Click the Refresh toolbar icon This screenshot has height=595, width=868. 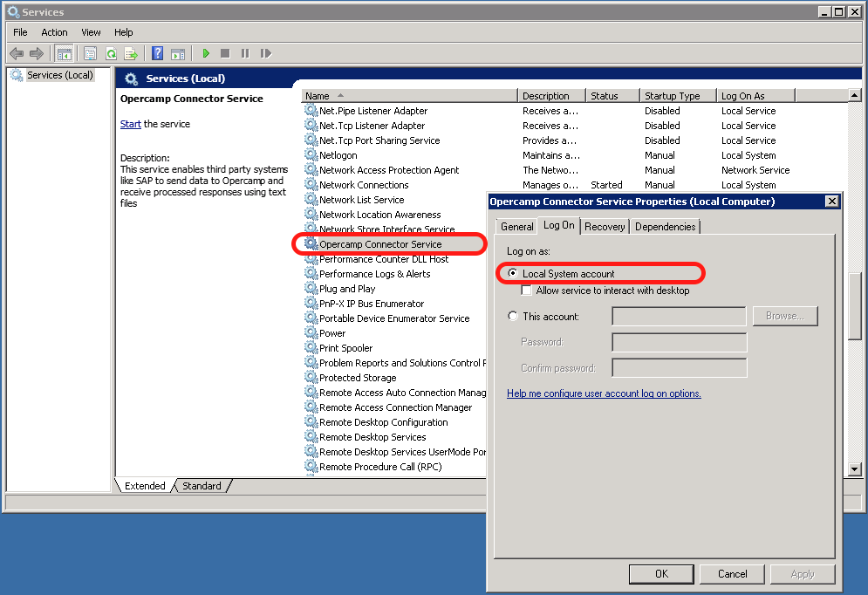point(112,53)
